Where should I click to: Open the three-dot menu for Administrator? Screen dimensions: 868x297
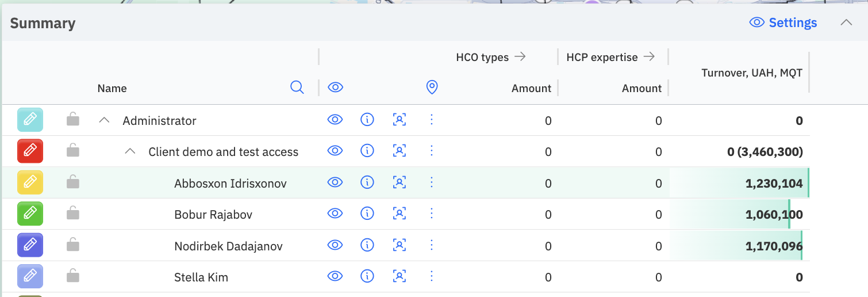click(x=432, y=120)
